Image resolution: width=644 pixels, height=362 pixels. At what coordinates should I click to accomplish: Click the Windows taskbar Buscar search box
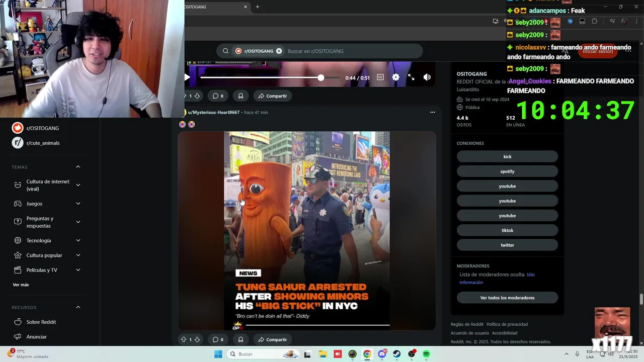(263, 354)
